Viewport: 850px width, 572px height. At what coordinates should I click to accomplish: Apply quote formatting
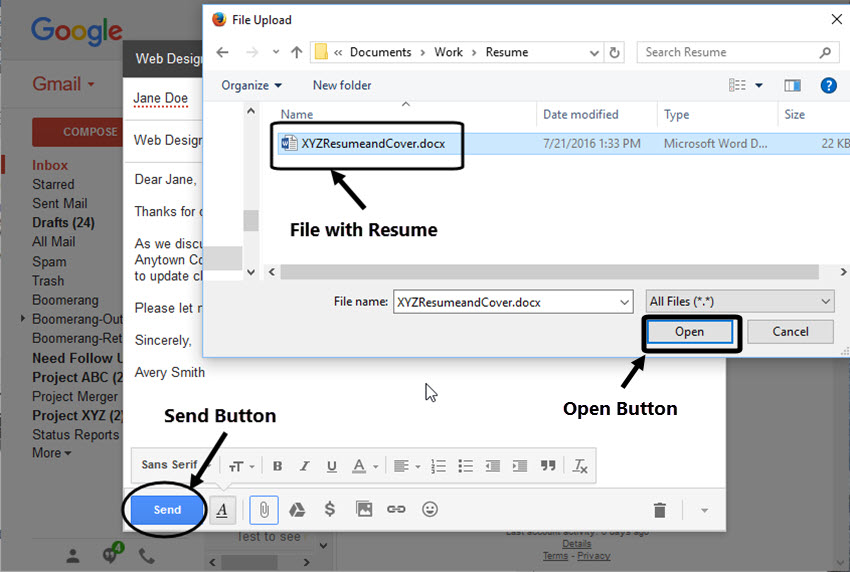548,466
